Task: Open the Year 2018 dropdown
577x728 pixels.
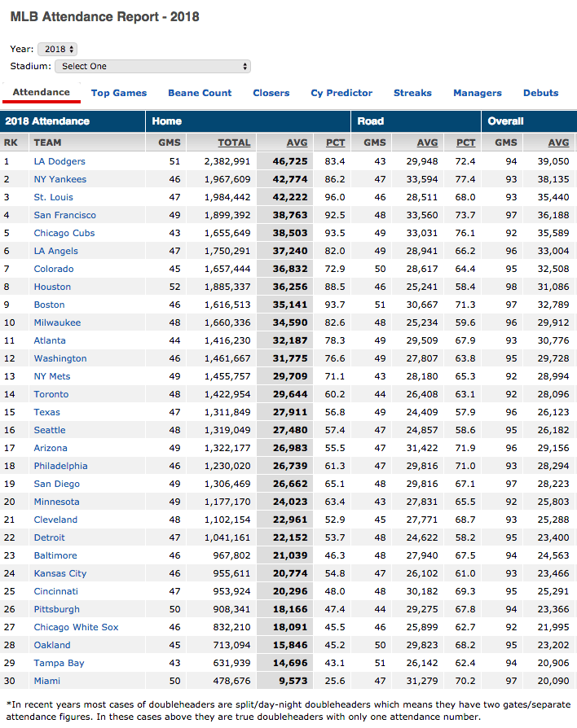Action: coord(58,49)
